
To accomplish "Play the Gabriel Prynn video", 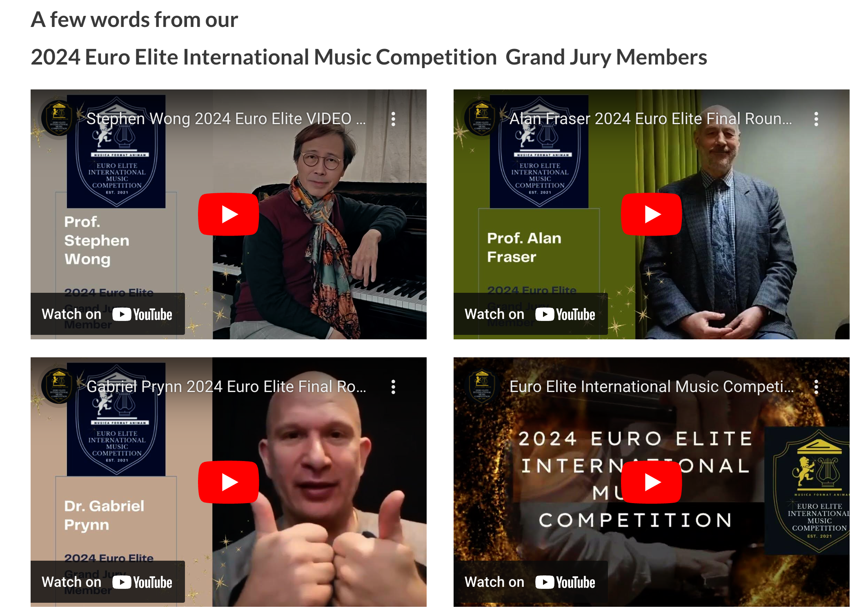I will click(229, 482).
